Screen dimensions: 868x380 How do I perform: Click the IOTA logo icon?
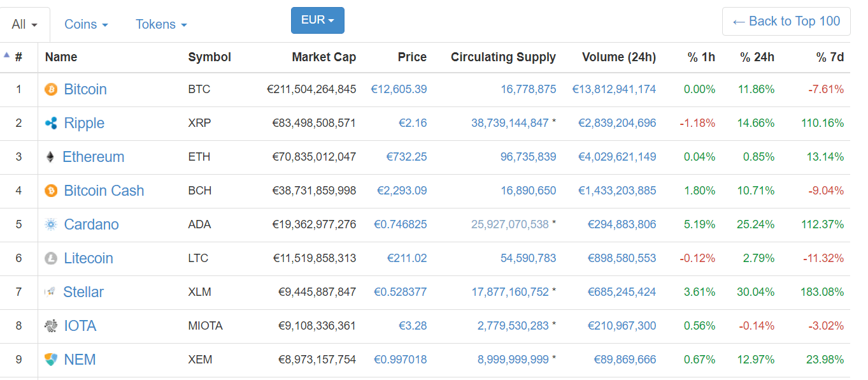51,326
